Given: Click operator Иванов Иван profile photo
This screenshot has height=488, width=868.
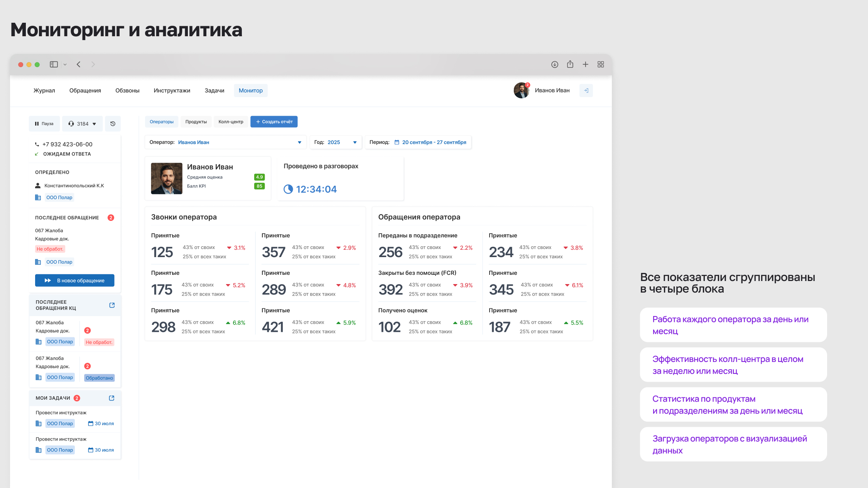Looking at the screenshot, I should pyautogui.click(x=166, y=178).
